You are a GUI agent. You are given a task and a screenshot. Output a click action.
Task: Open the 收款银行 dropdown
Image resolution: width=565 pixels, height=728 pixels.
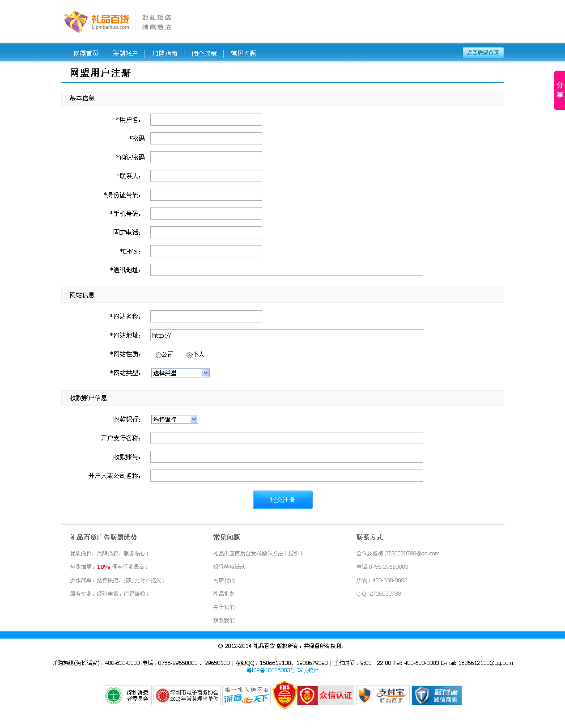click(174, 419)
